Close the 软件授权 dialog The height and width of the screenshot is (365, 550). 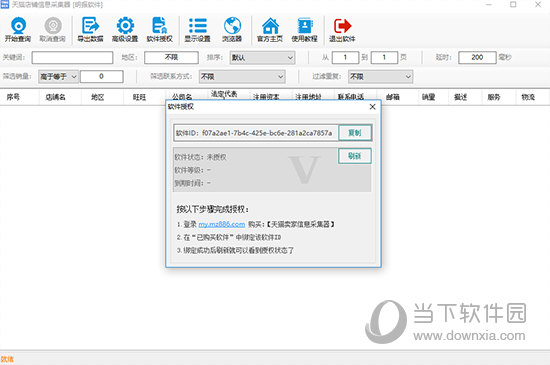pyautogui.click(x=373, y=107)
